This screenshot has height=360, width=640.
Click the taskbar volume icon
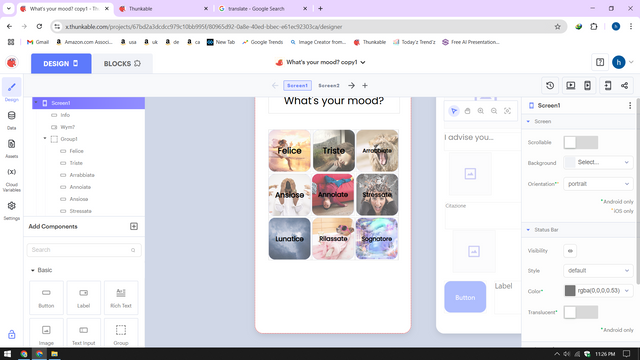[x=567, y=354]
